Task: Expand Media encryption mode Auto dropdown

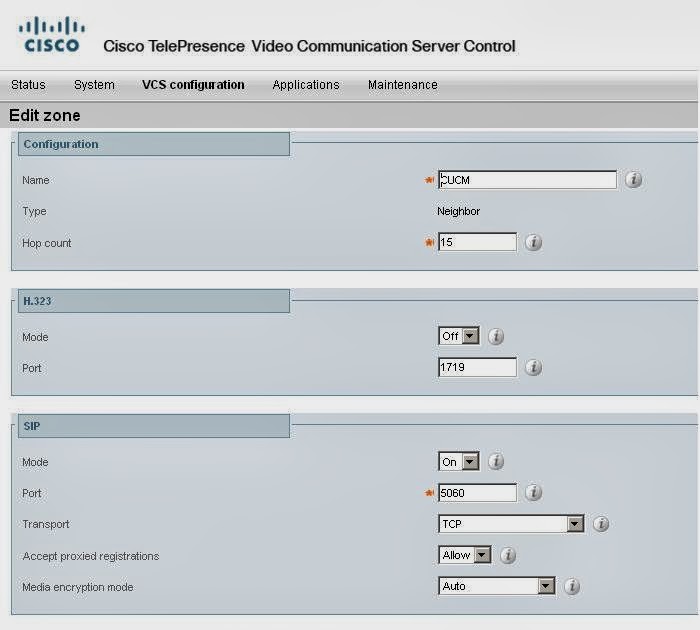Action: click(497, 587)
